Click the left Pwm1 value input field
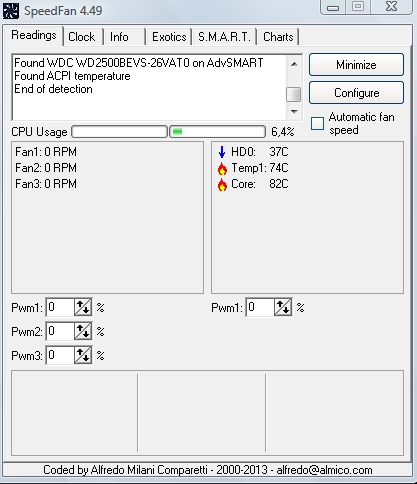The width and height of the screenshot is (417, 484). coord(60,307)
